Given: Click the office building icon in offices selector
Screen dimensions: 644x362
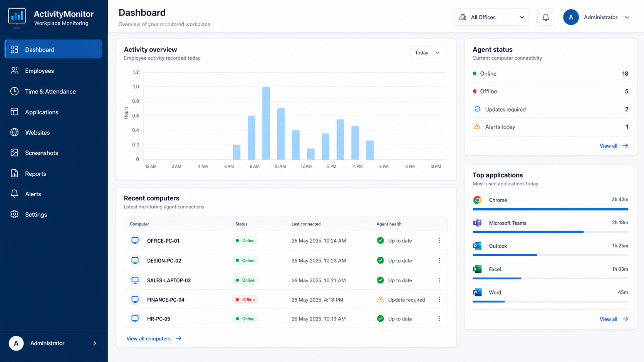Looking at the screenshot, I should pos(463,17).
